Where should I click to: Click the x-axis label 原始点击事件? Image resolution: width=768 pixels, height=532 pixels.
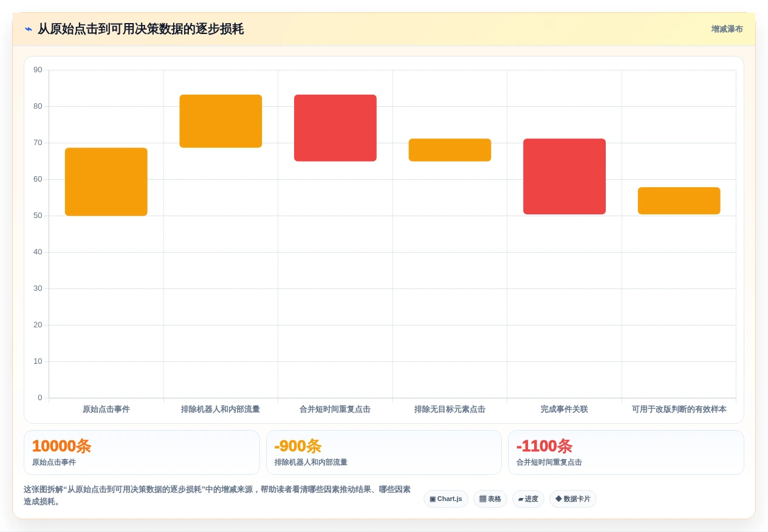pyautogui.click(x=106, y=409)
